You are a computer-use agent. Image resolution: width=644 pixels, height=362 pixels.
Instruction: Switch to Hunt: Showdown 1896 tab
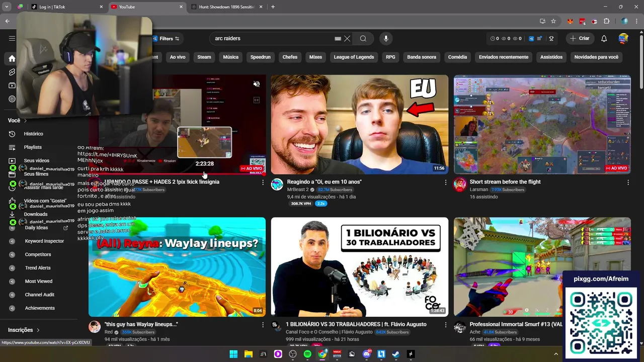(x=226, y=7)
